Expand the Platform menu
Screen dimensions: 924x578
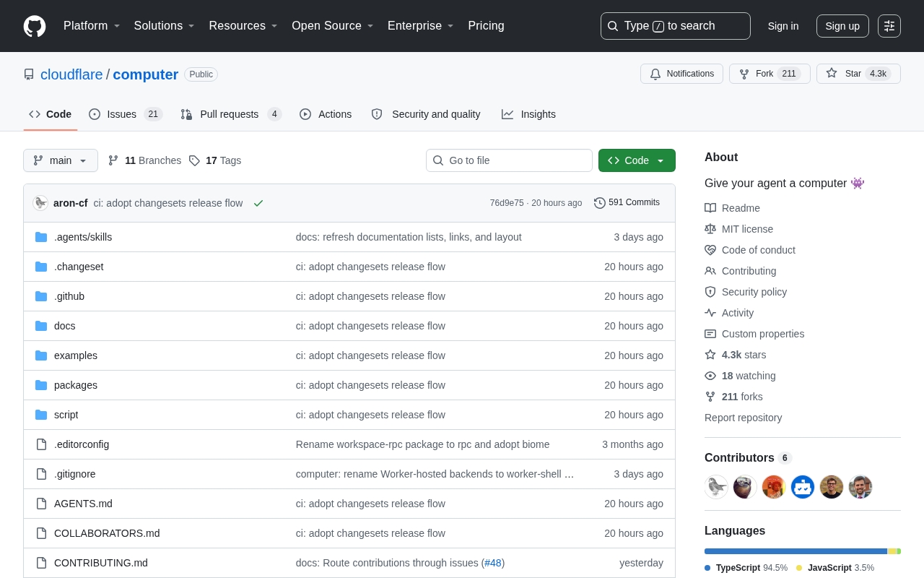click(x=92, y=26)
